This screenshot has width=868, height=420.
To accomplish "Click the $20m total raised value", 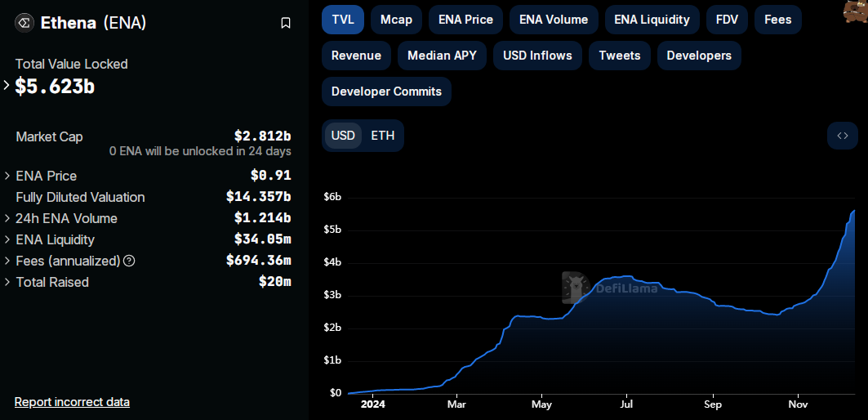I will [274, 282].
